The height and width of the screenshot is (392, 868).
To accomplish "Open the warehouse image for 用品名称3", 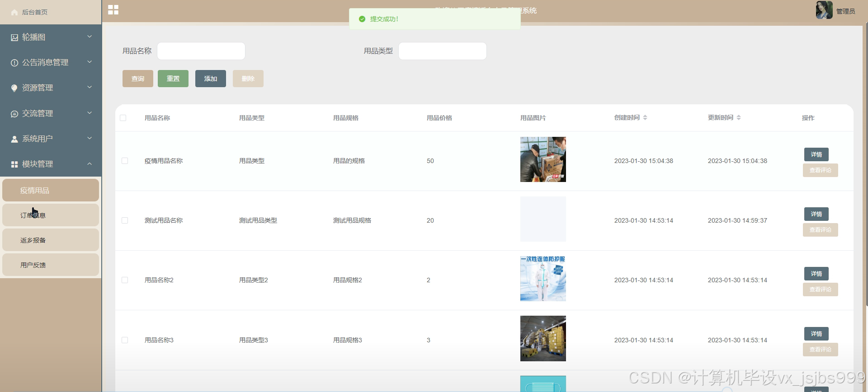I will click(x=543, y=338).
